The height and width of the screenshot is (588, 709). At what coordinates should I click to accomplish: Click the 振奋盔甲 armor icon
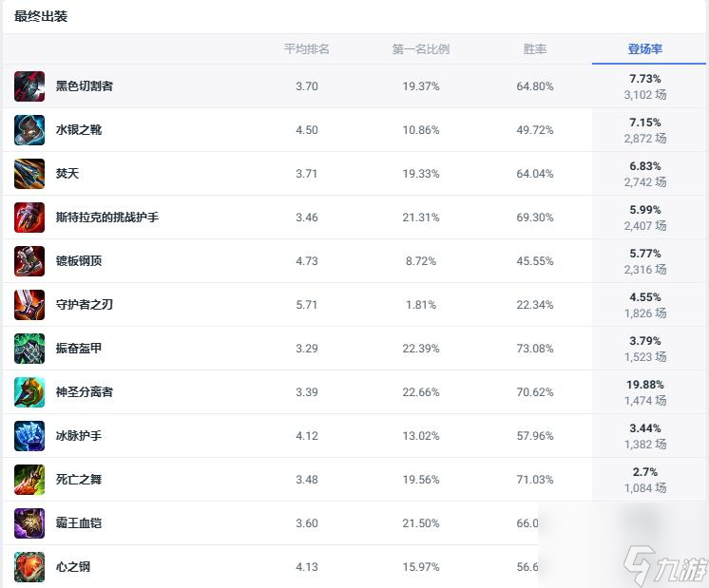(x=29, y=349)
